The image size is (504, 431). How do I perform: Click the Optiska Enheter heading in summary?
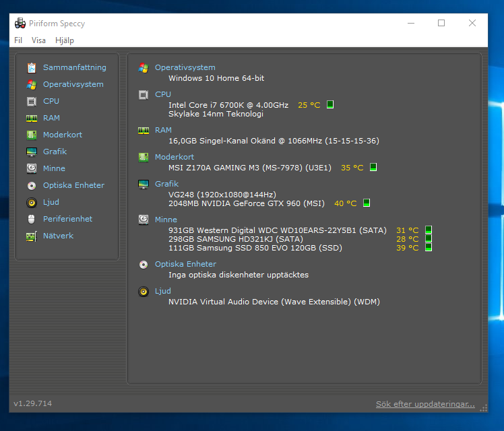(185, 264)
